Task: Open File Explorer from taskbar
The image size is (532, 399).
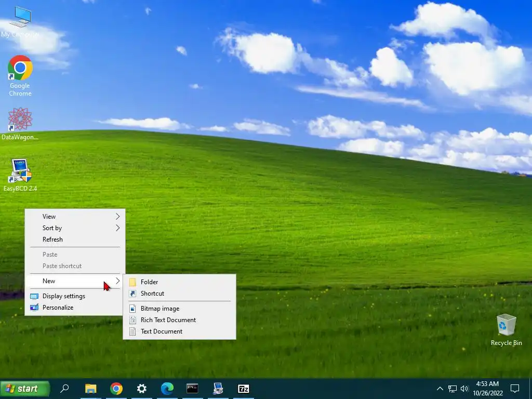Action: pyautogui.click(x=90, y=389)
